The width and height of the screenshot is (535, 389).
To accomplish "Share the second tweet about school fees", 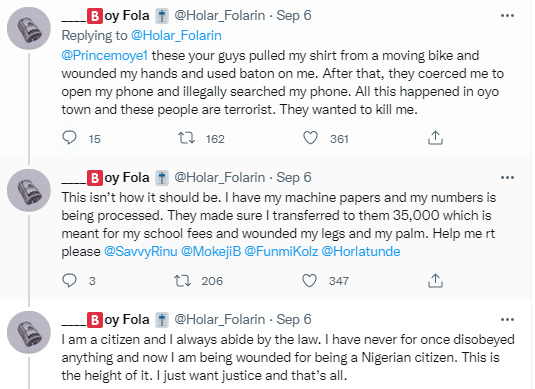I will tap(435, 280).
